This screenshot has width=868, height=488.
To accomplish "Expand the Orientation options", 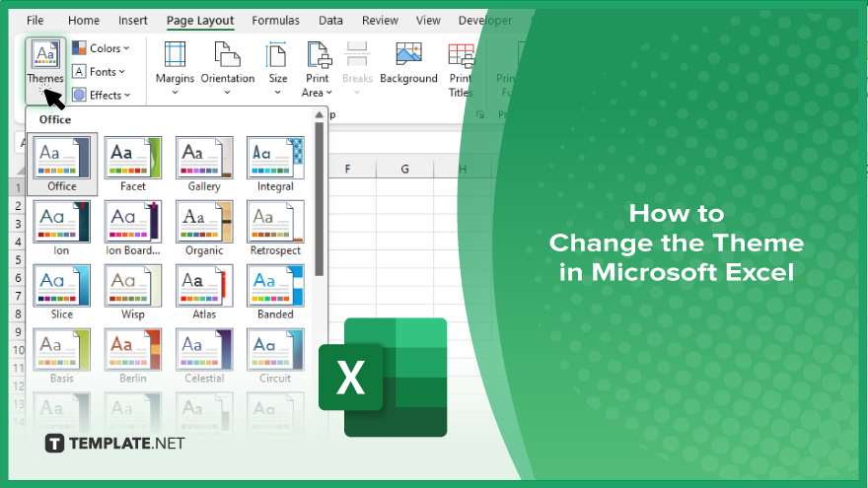I will click(x=228, y=69).
